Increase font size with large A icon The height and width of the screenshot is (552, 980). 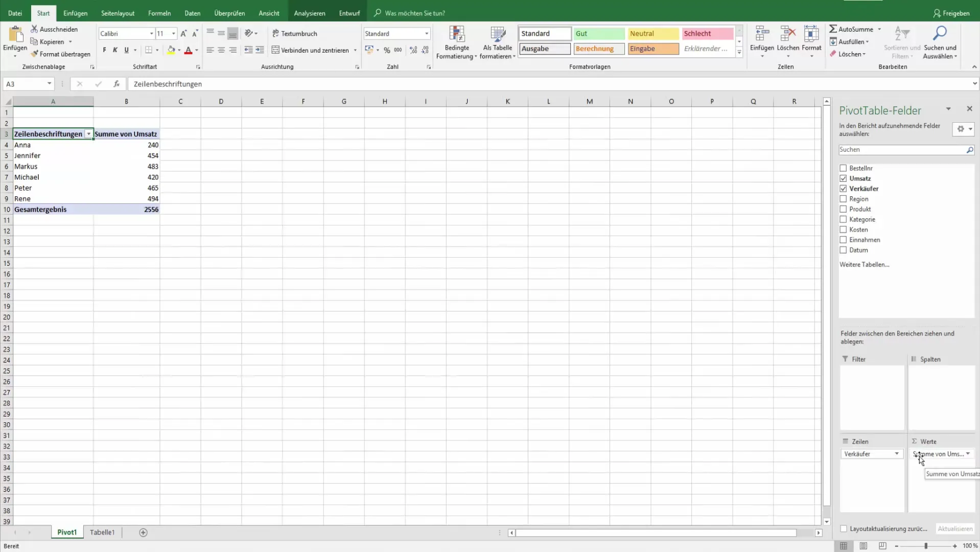click(184, 33)
